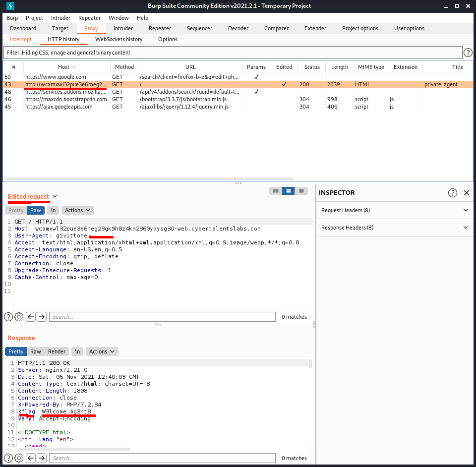Open request search settings gear icon

coord(19,317)
